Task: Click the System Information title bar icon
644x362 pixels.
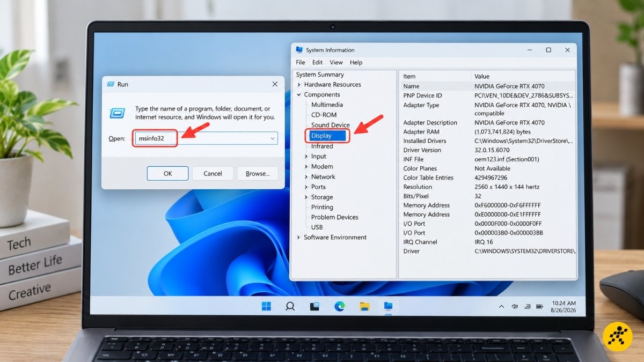Action: point(299,50)
